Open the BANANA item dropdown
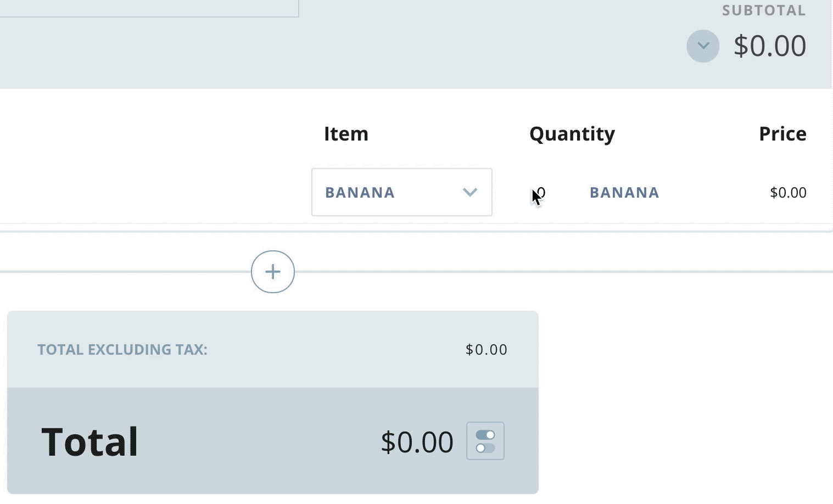Viewport: 833px width, 504px height. coord(402,192)
